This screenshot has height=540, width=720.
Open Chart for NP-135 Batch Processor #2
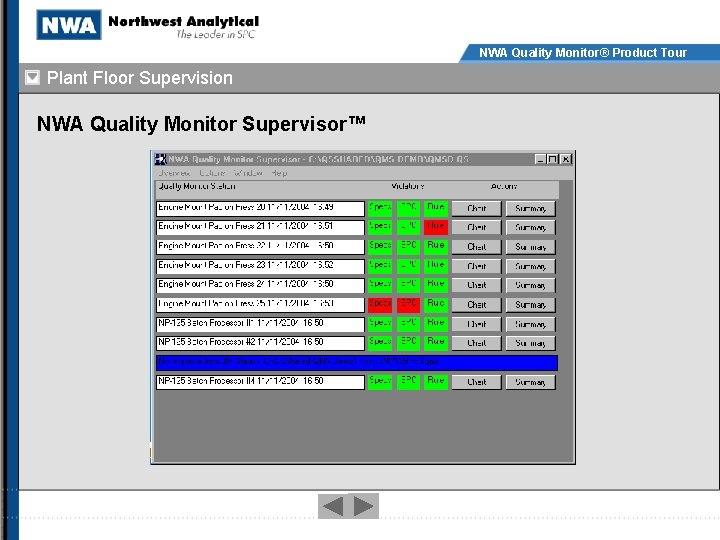point(477,343)
